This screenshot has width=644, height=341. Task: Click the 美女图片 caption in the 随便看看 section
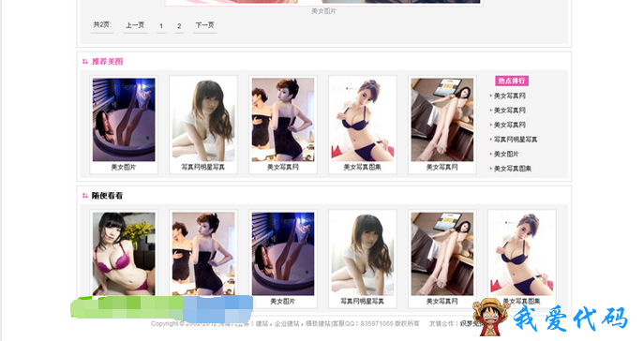coord(283,302)
